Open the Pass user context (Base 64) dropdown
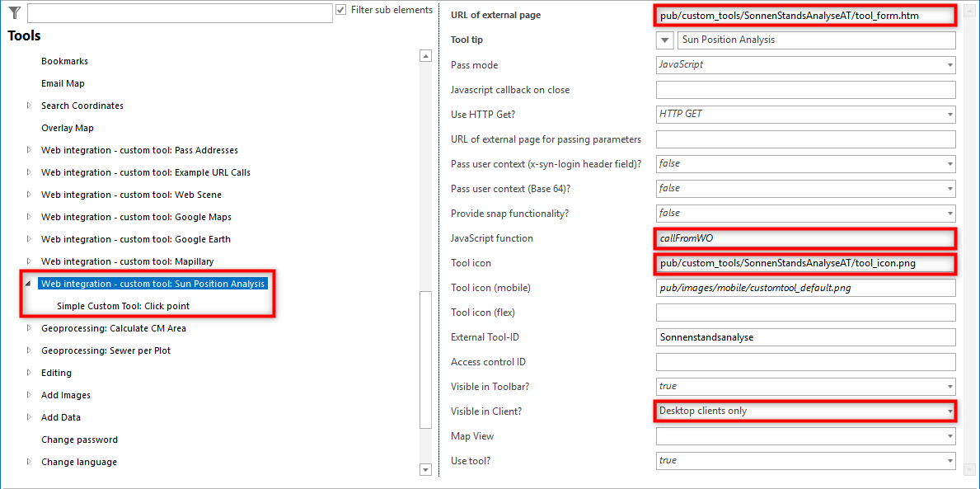 pyautogui.click(x=948, y=188)
